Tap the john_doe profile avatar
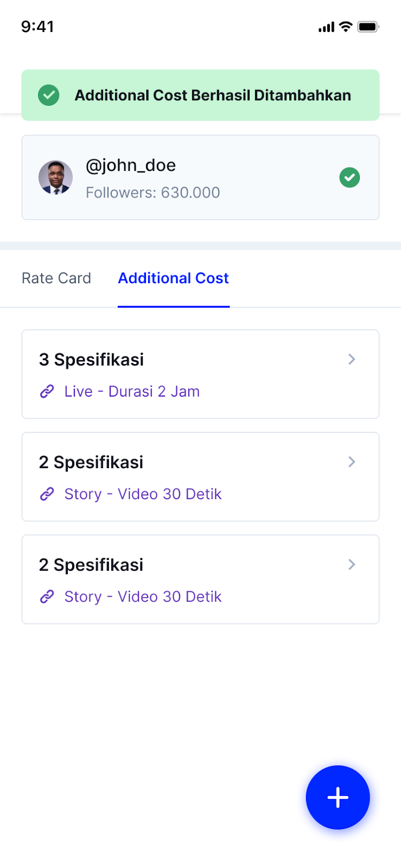Screen dimensions: 401x868 tap(55, 177)
